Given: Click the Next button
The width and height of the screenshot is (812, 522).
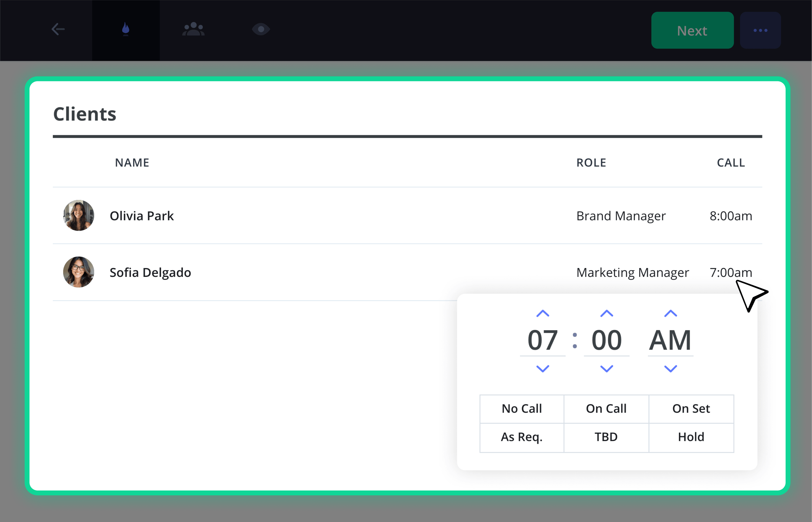Looking at the screenshot, I should pos(692,30).
